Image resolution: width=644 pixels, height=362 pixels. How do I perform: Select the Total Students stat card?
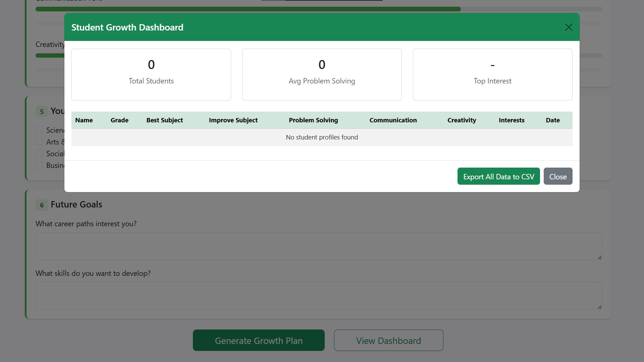click(151, 74)
